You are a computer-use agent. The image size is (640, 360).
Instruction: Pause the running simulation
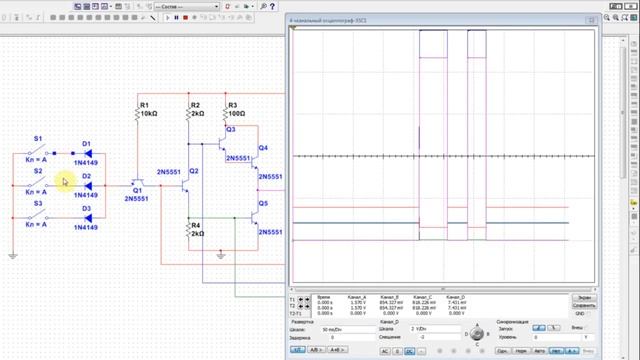pyautogui.click(x=176, y=18)
